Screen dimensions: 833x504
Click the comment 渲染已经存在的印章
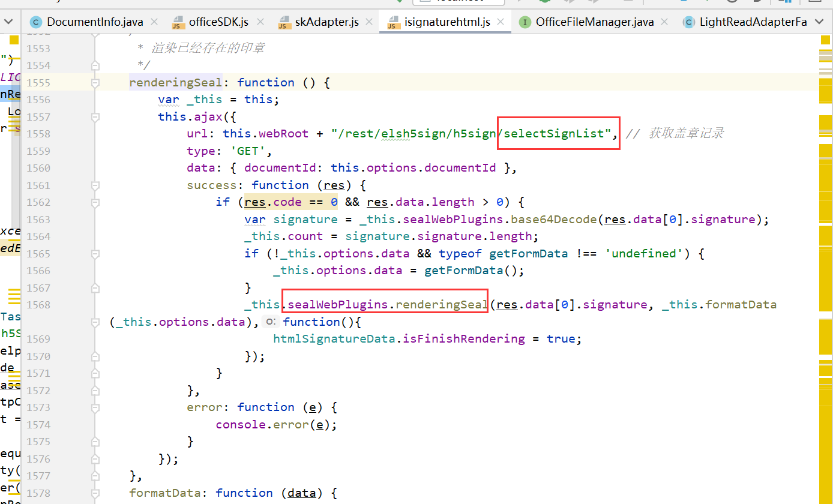click(208, 48)
